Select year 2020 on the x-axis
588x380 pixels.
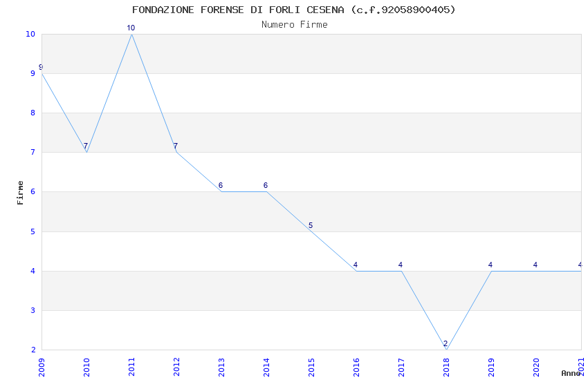click(x=536, y=368)
